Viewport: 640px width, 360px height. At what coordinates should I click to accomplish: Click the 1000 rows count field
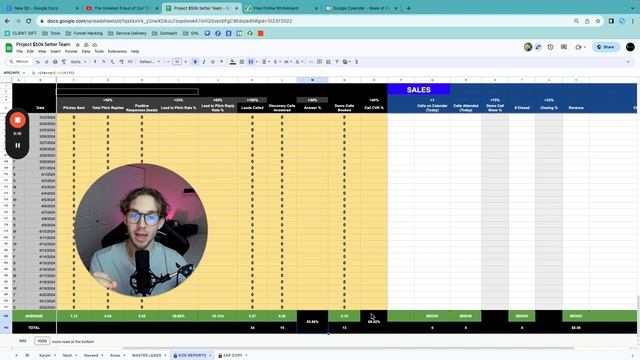[42, 341]
